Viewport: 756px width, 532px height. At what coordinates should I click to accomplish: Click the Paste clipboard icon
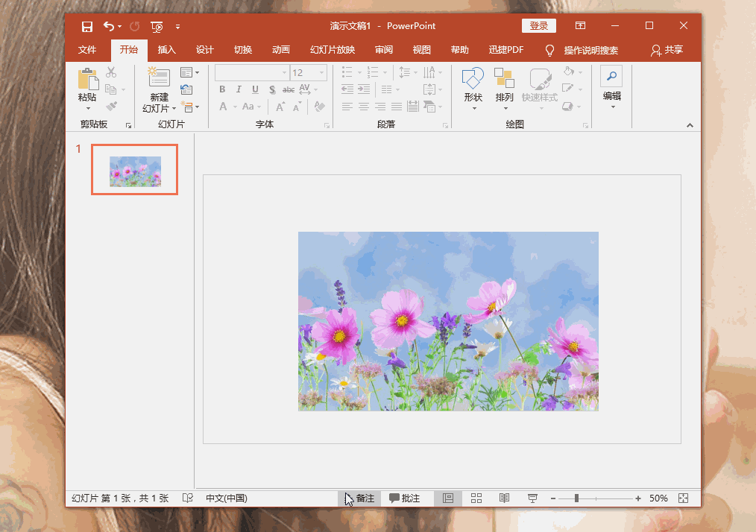[x=87, y=80]
